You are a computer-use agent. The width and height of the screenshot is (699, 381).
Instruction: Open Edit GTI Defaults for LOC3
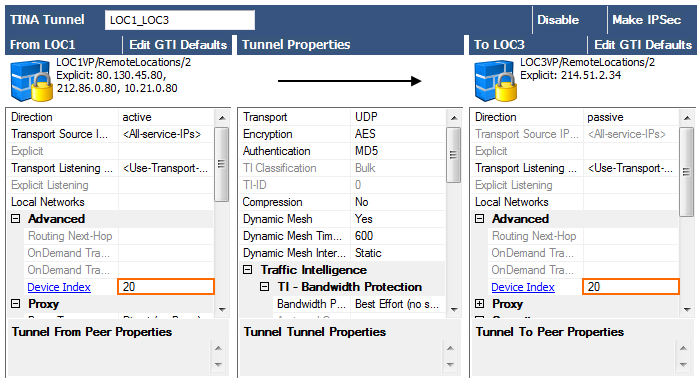point(643,45)
